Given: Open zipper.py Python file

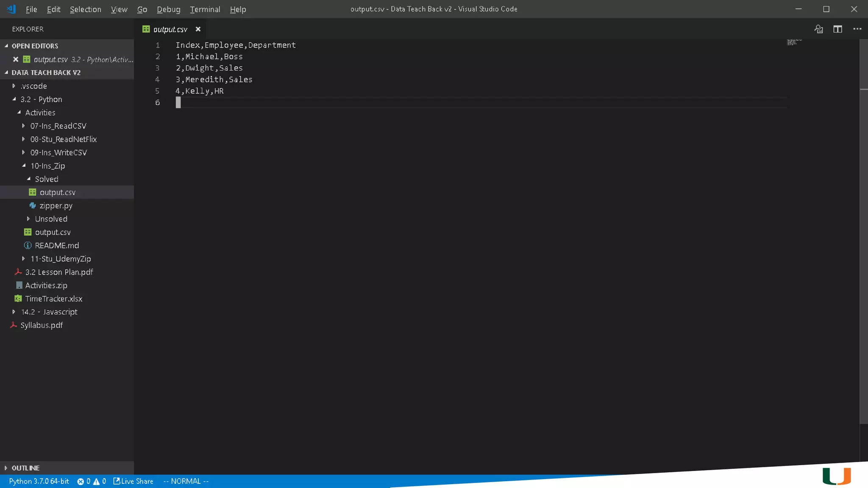Looking at the screenshot, I should (x=56, y=206).
